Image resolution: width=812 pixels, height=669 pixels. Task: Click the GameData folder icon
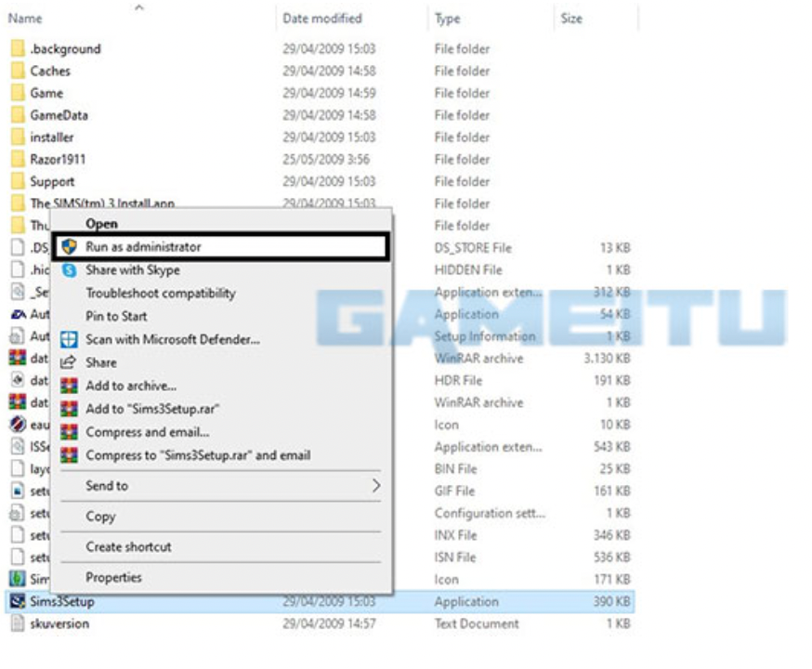click(x=18, y=115)
